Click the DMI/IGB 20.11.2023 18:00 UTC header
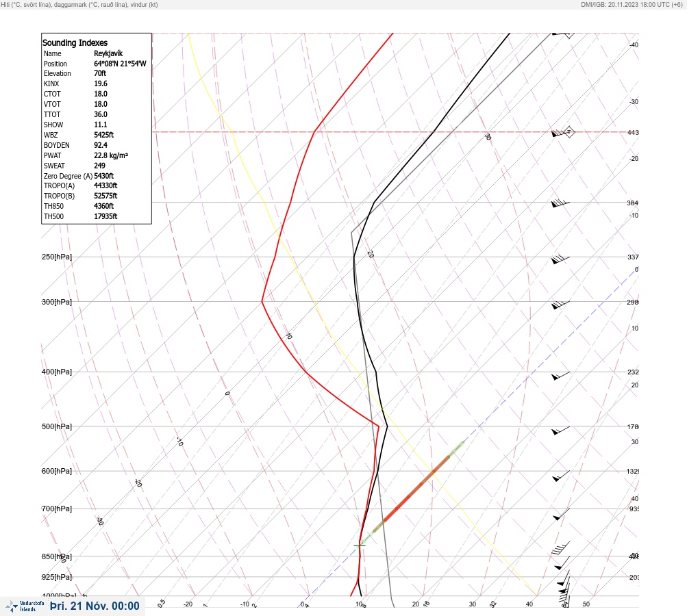This screenshot has width=687, height=616. (632, 4)
